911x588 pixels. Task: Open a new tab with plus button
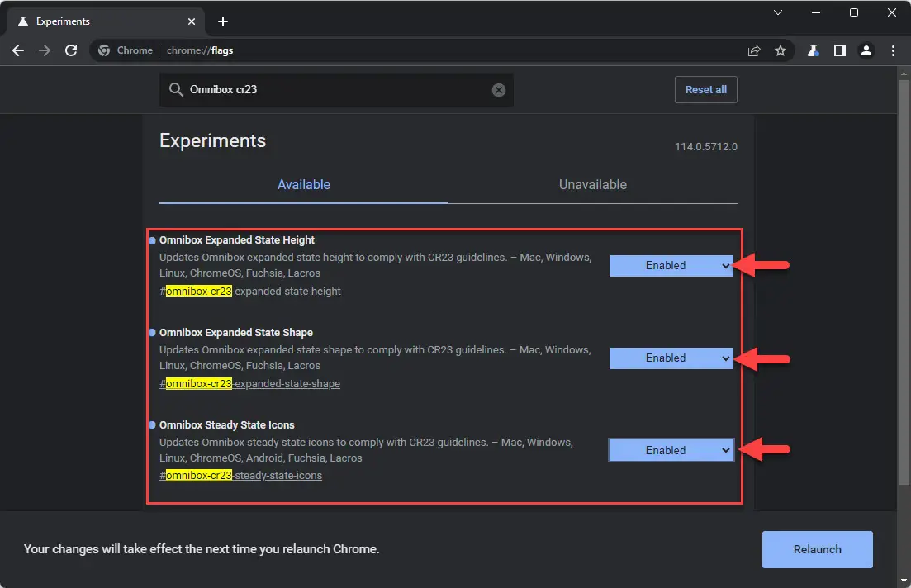coord(222,21)
